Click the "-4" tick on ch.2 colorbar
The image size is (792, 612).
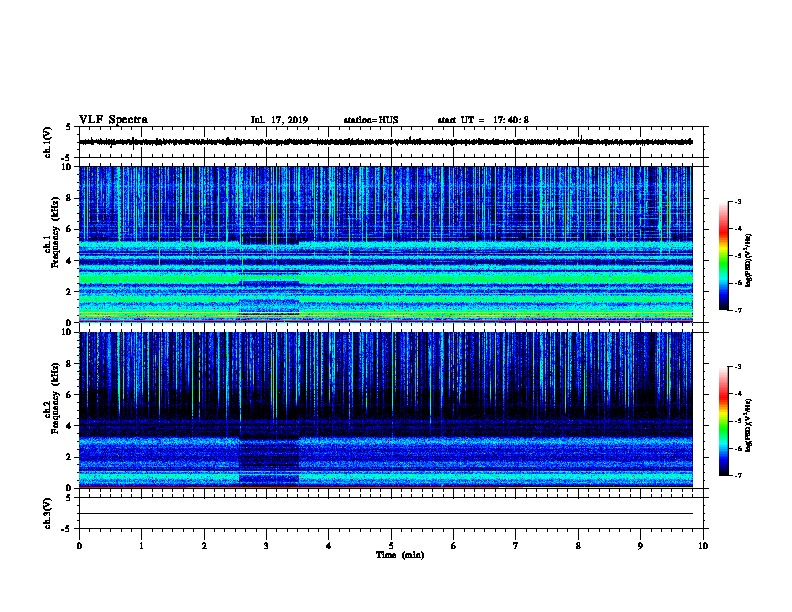point(737,393)
